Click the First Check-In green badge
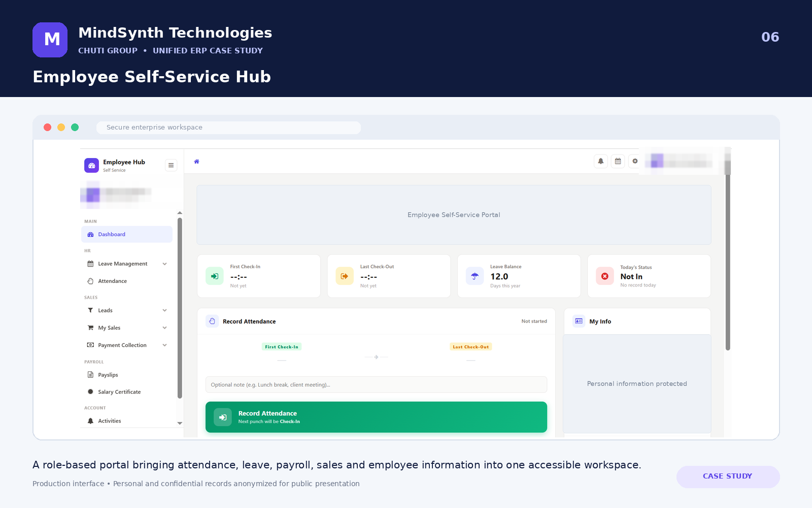 pyautogui.click(x=282, y=347)
